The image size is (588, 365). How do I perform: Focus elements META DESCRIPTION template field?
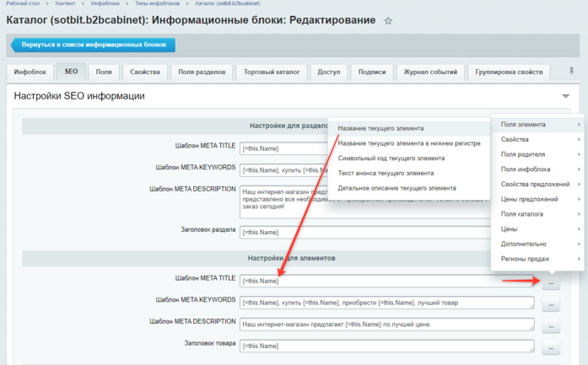tap(387, 325)
